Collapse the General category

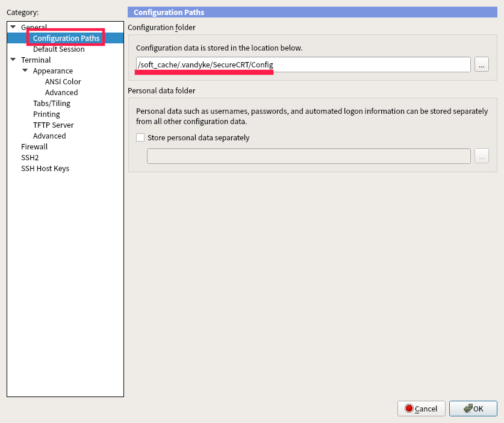pyautogui.click(x=13, y=27)
